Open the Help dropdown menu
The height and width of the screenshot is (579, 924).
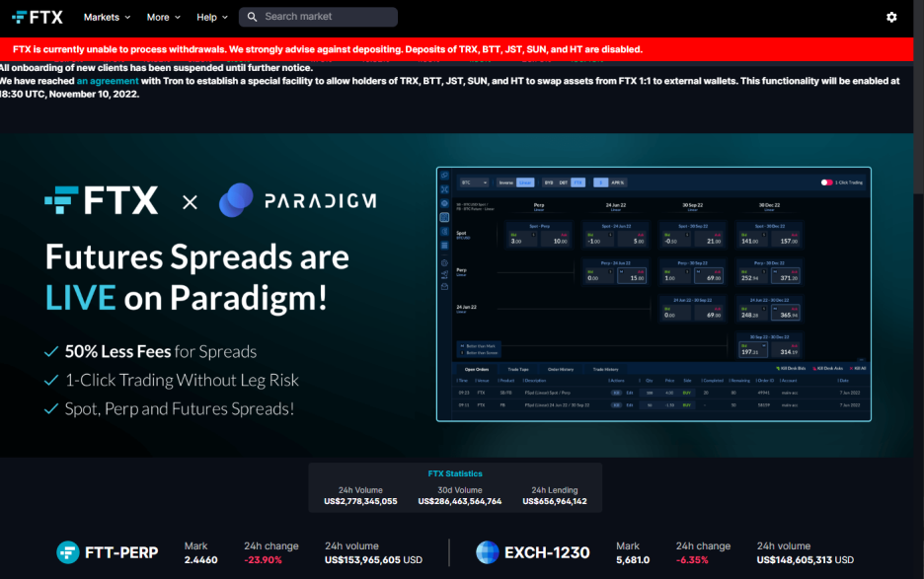212,17
